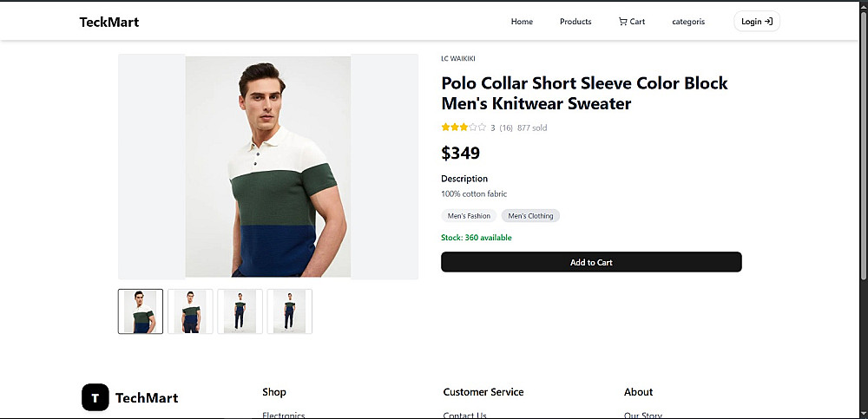Image resolution: width=868 pixels, height=419 pixels.
Task: Click the cart icon in navbar
Action: [622, 22]
